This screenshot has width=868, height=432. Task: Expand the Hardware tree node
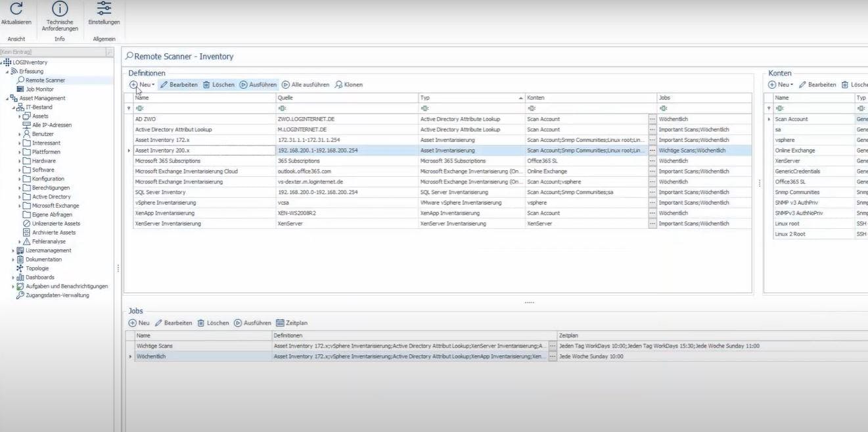(x=20, y=161)
